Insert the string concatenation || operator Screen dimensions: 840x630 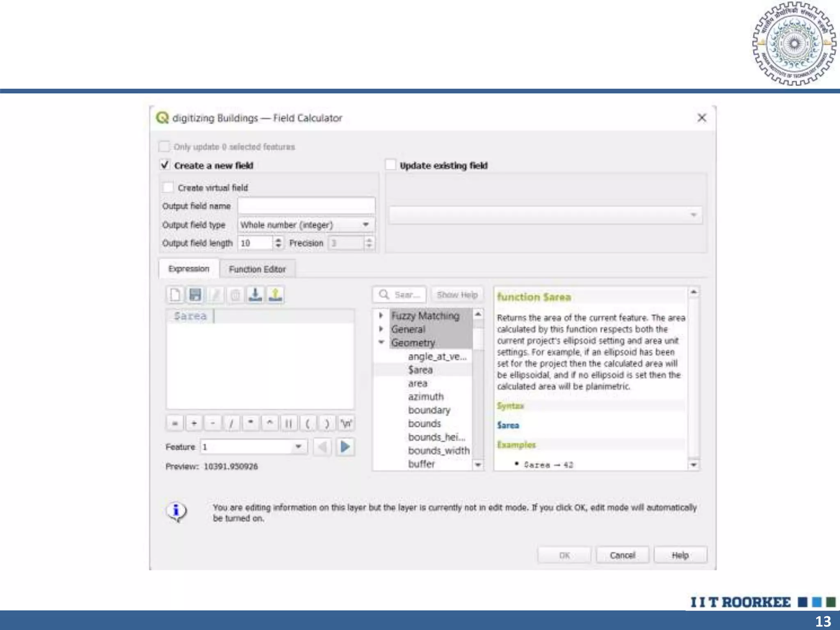coord(288,423)
